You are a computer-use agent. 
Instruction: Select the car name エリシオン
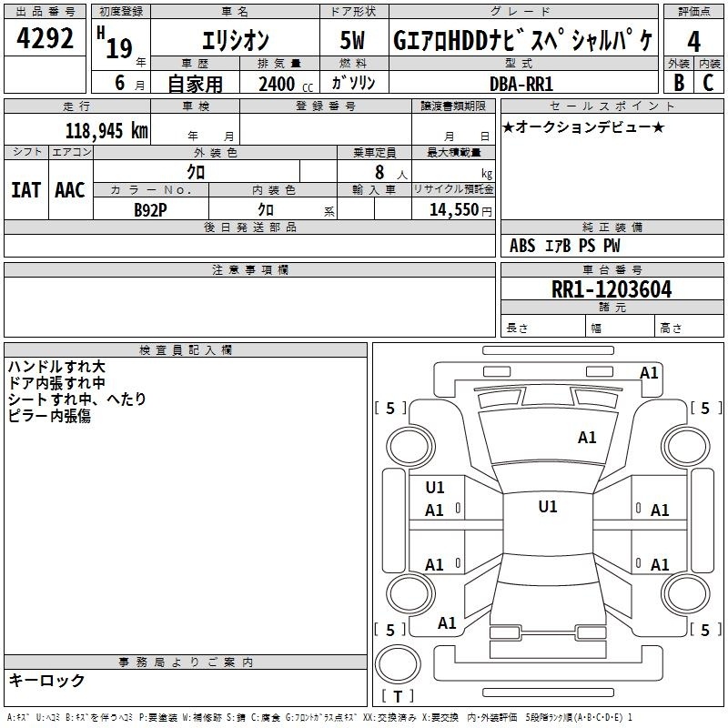click(x=233, y=41)
